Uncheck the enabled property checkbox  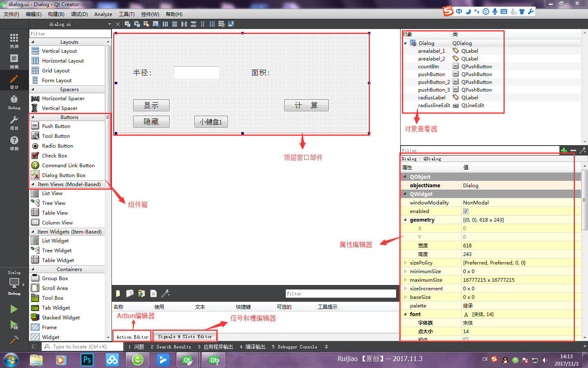(x=466, y=211)
